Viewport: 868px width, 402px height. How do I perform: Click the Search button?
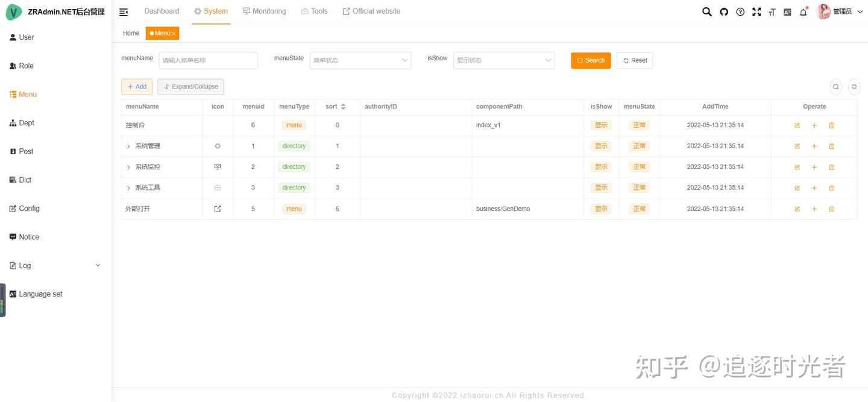(590, 60)
